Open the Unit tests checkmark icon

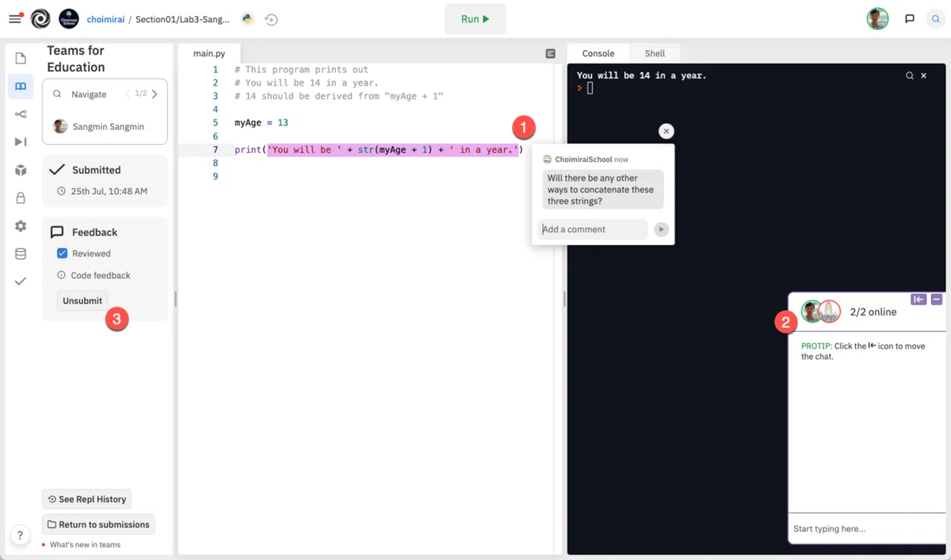(x=21, y=281)
